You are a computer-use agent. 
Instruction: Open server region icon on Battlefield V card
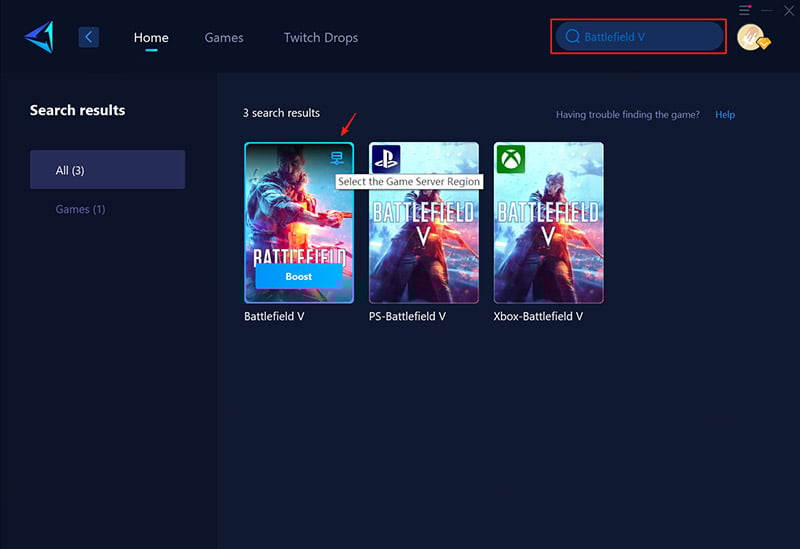pos(337,158)
